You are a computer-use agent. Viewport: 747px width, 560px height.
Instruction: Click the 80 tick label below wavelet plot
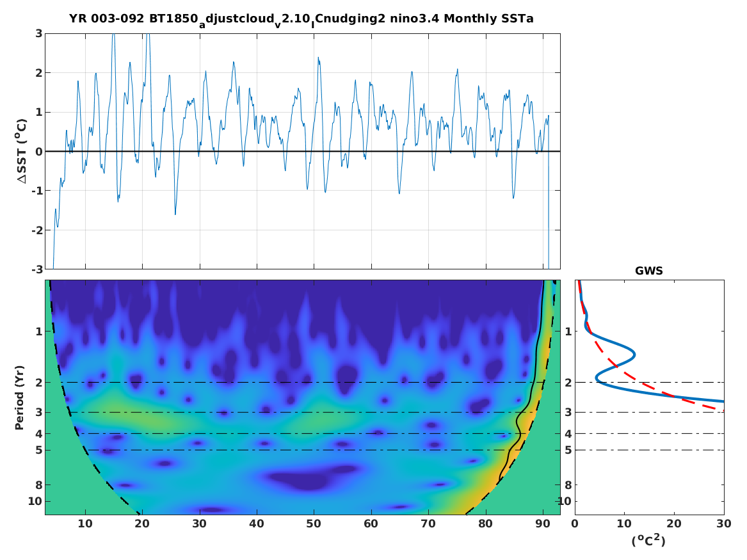point(486,524)
